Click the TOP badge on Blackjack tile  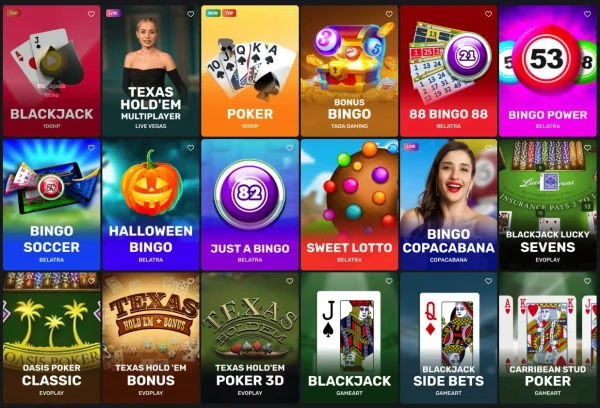click(14, 13)
